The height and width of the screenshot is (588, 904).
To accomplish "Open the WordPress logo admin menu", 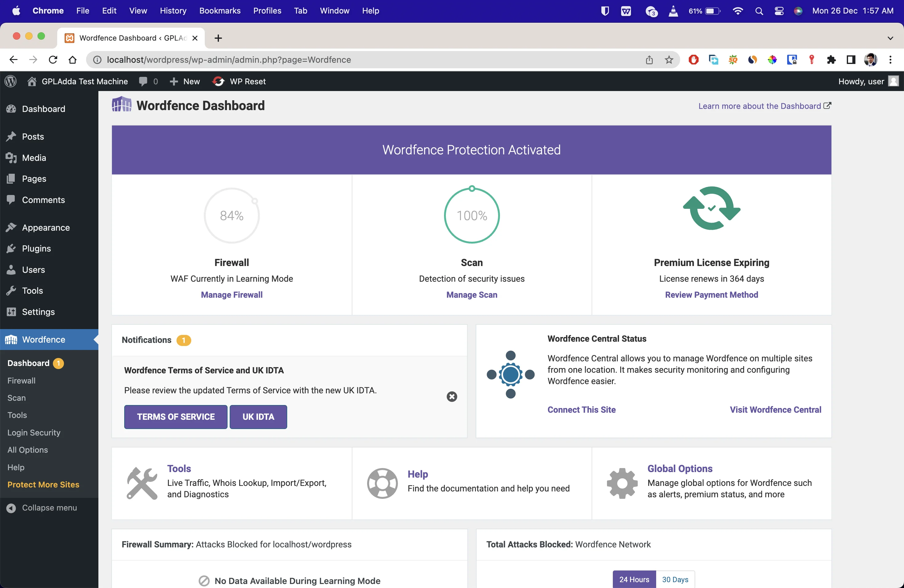I will [x=11, y=81].
